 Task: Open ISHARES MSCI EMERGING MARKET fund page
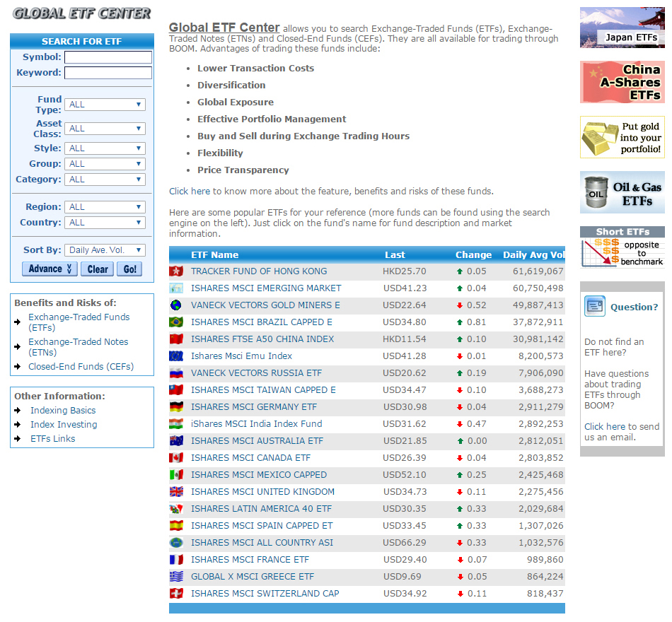(266, 288)
